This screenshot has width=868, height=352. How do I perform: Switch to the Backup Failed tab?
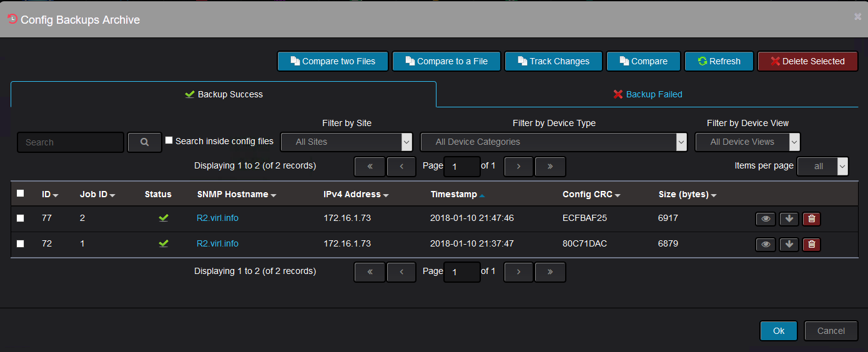coord(648,94)
